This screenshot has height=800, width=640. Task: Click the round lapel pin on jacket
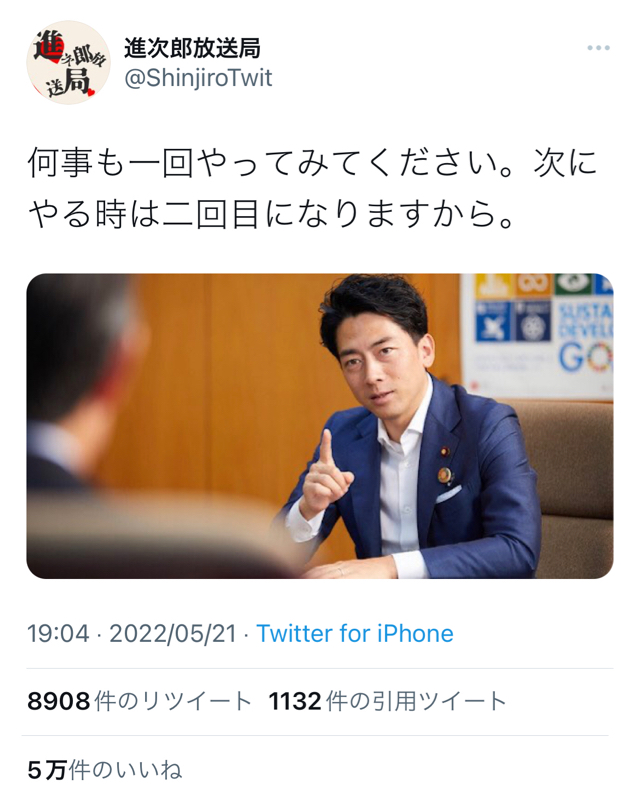tap(444, 476)
